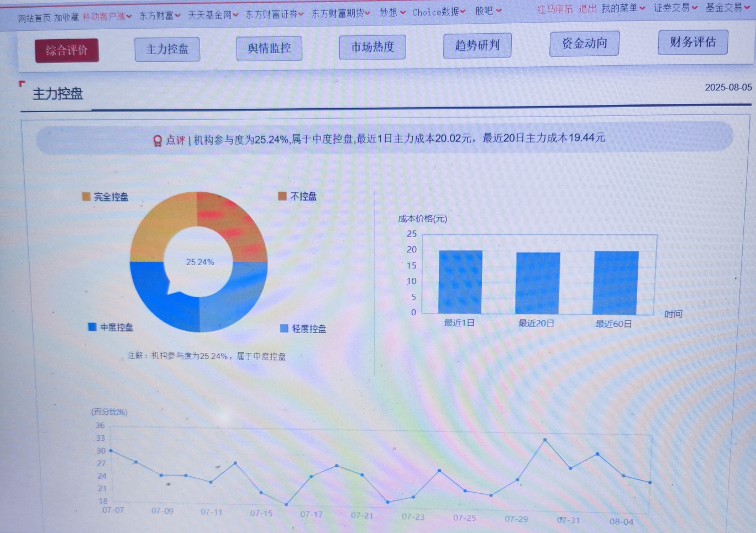Click the 07-07 point on line chart
This screenshot has height=533, width=756.
click(x=111, y=451)
